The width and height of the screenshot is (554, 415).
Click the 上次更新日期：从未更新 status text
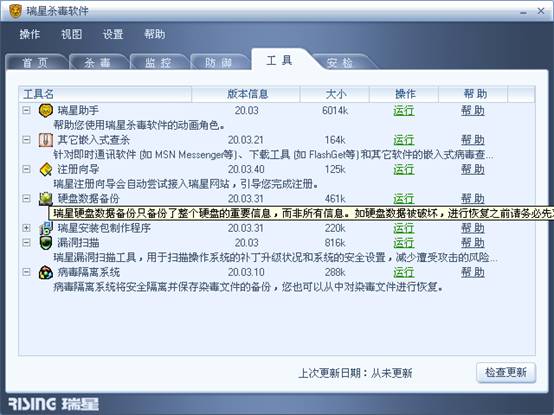tap(355, 373)
